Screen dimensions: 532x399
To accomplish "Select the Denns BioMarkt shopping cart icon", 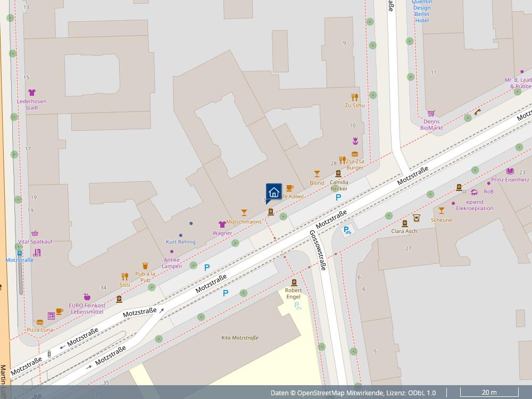I will (x=431, y=113).
